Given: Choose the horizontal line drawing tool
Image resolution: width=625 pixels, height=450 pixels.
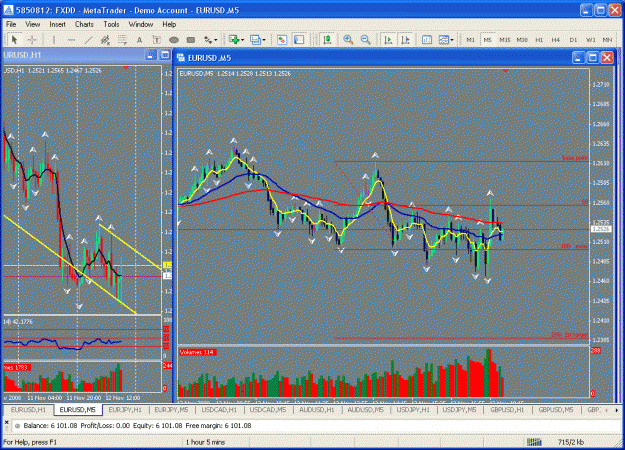Looking at the screenshot, I should tap(71, 39).
